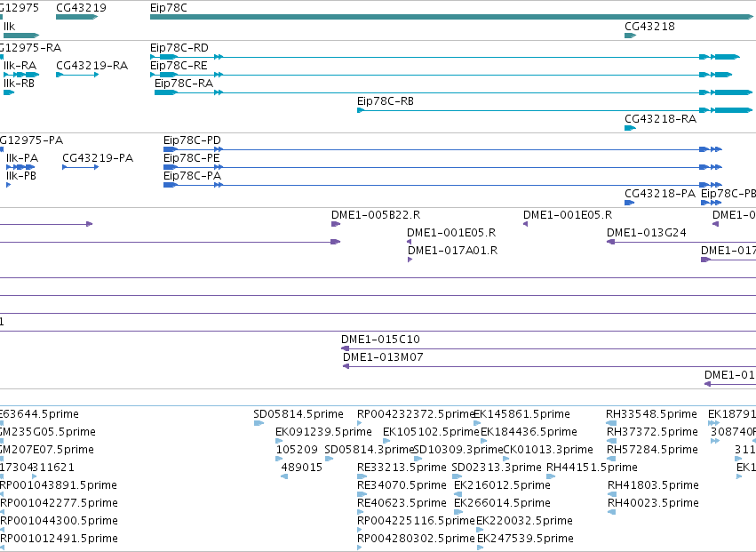Select the Eip78C-RE transcript label
This screenshot has width=756, height=552.
(x=179, y=66)
